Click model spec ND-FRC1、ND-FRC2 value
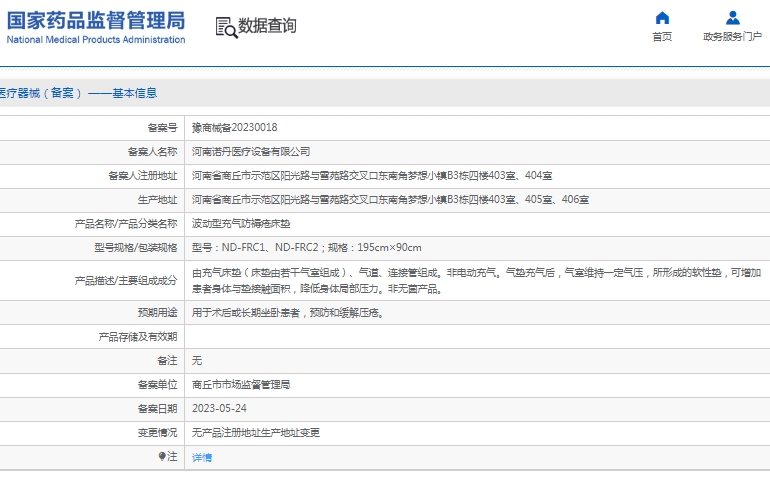The height and width of the screenshot is (478, 770). click(306, 248)
